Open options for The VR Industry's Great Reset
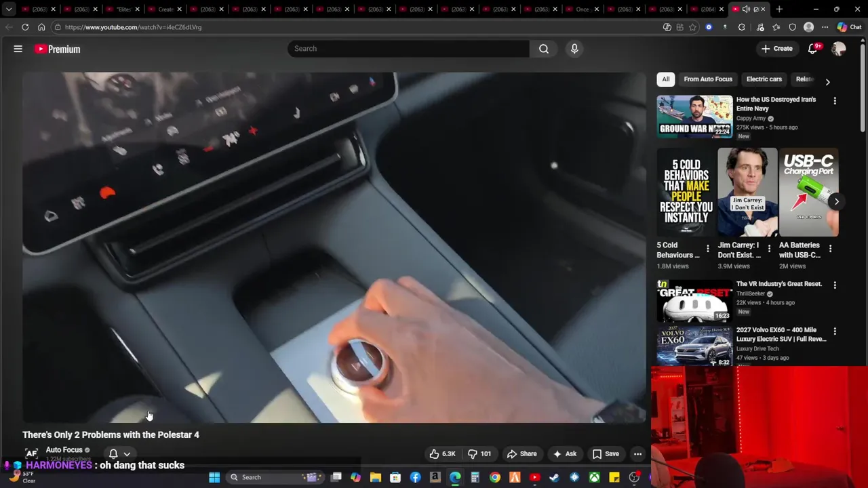 835,285
